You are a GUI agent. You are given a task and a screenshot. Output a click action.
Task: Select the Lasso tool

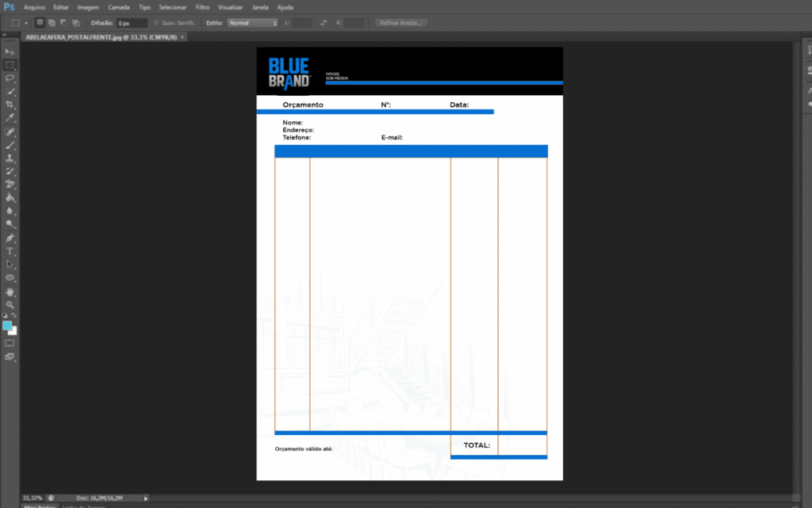tap(10, 78)
